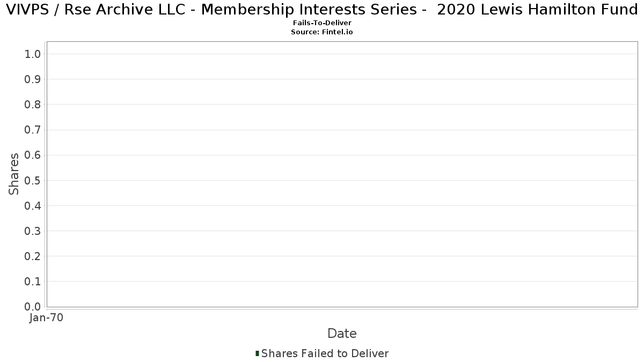The image size is (644, 362).
Task: Click the Jan-70 date tick label
Action: click(x=46, y=318)
